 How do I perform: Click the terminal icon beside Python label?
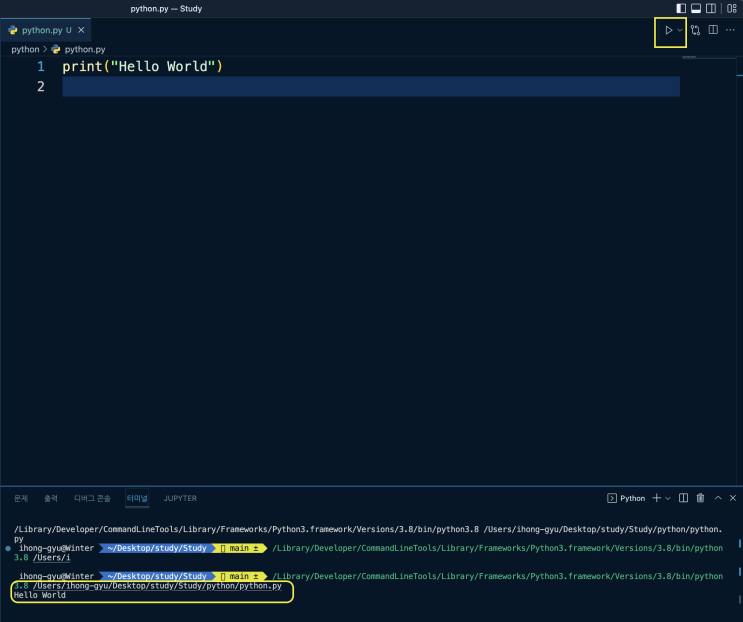click(x=612, y=498)
